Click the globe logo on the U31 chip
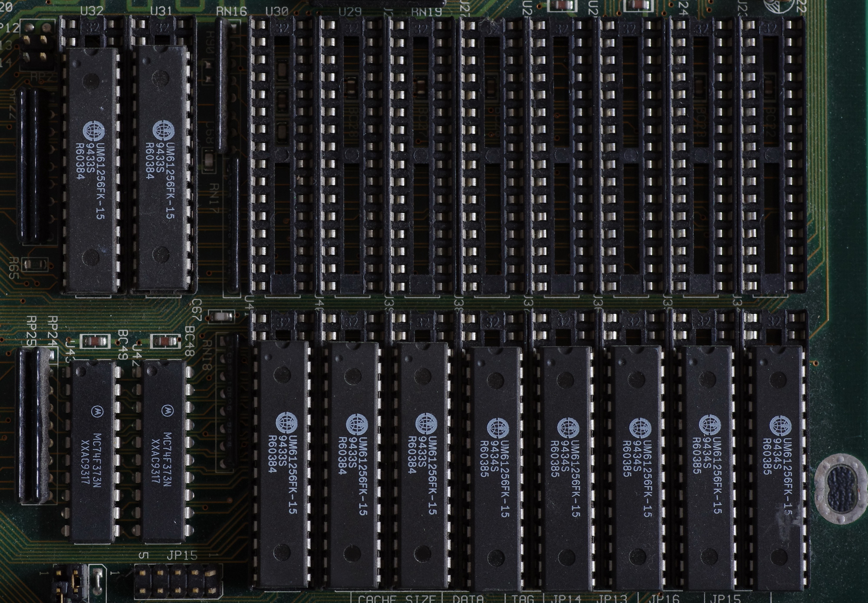This screenshot has width=868, height=603. click(x=163, y=130)
